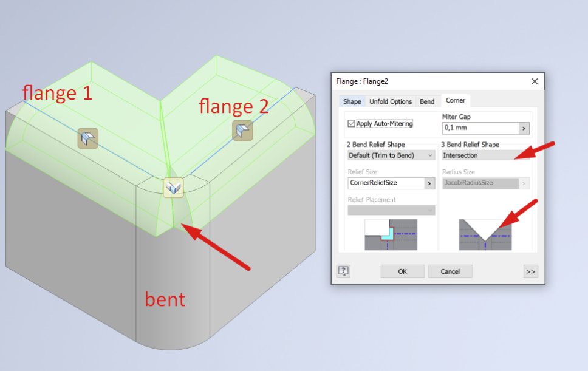Confirm the flange with OK

click(x=402, y=271)
